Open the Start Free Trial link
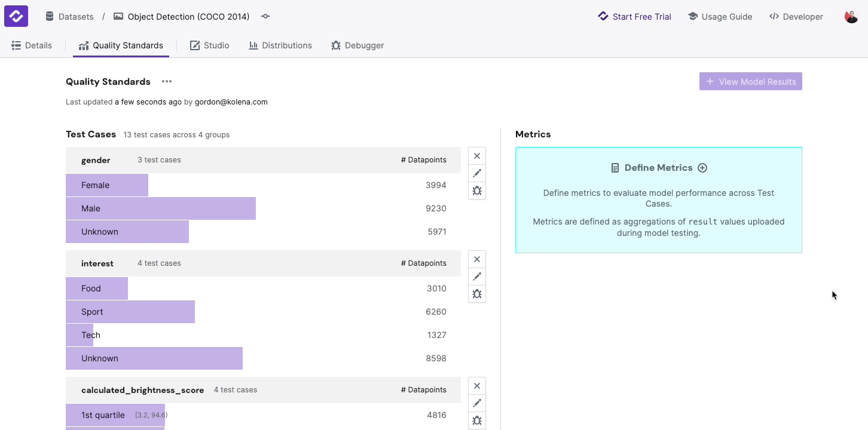Image resolution: width=868 pixels, height=430 pixels. pos(635,17)
